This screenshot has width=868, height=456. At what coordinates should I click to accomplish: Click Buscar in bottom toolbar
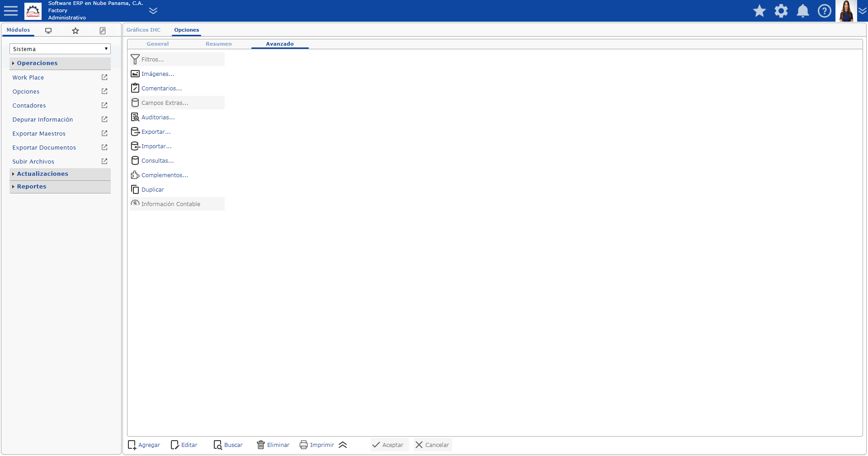[228, 445]
